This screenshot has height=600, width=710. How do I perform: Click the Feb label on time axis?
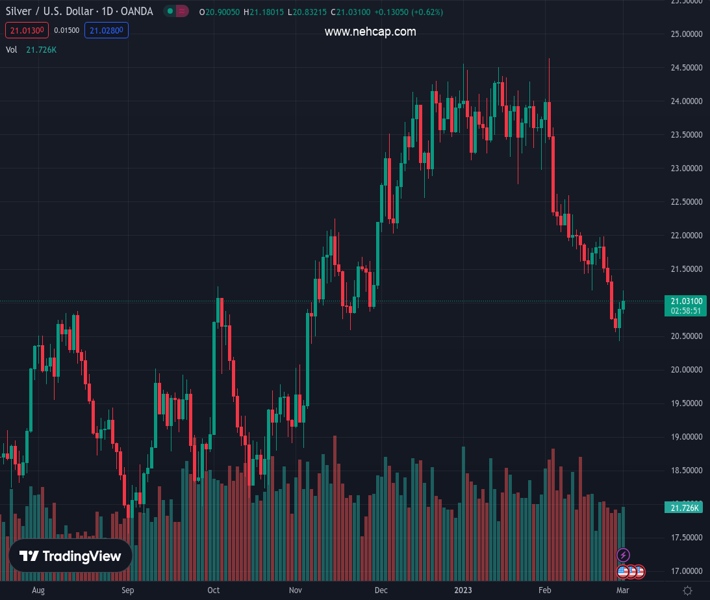(545, 591)
